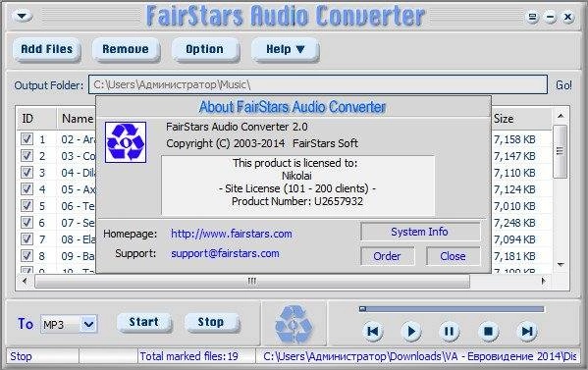
Task: Uncheck the checkbox for file ID 1
Action: coord(27,139)
